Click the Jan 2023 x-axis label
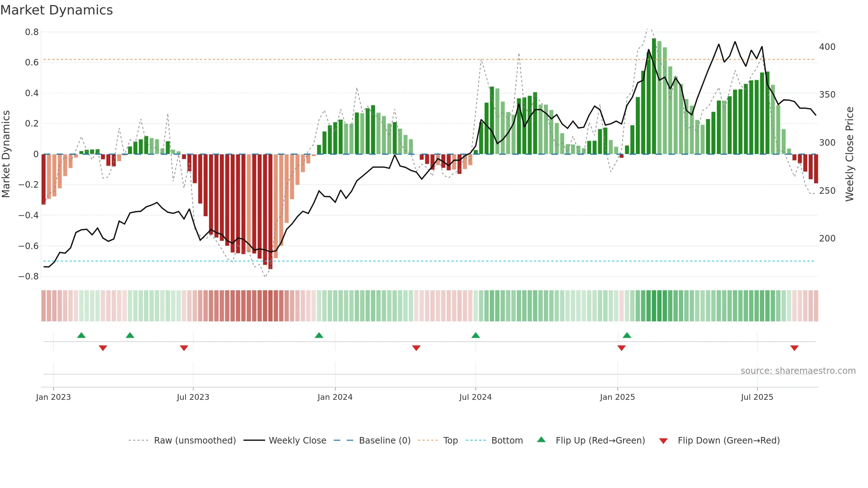The height and width of the screenshot is (488, 868). (x=54, y=397)
